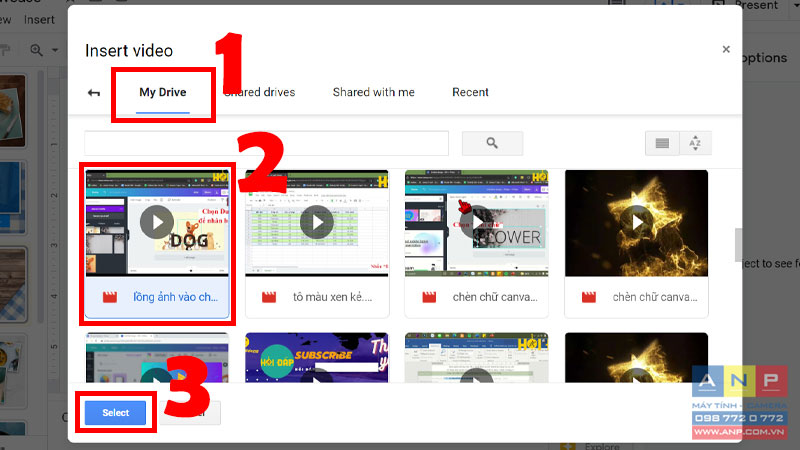Switch to the Recent tab
The image size is (800, 450).
coord(470,92)
